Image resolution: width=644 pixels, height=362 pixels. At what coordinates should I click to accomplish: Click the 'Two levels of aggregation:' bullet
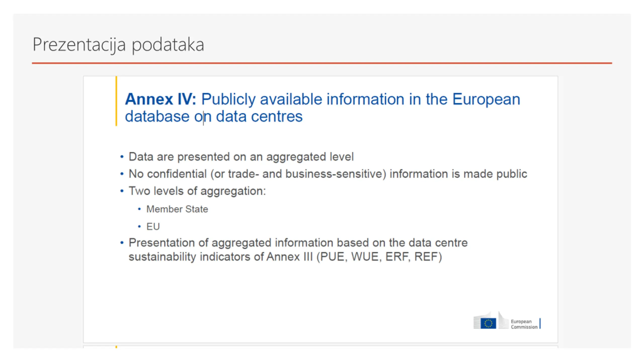click(197, 191)
